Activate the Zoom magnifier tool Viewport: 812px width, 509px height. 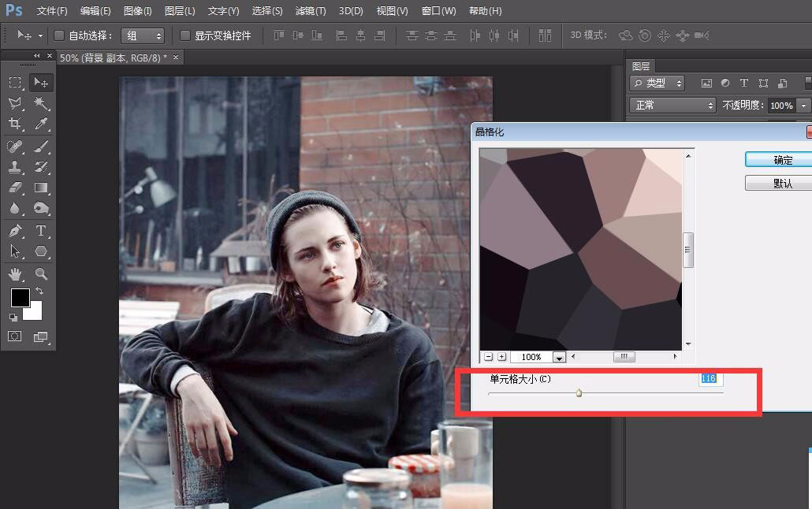(41, 273)
